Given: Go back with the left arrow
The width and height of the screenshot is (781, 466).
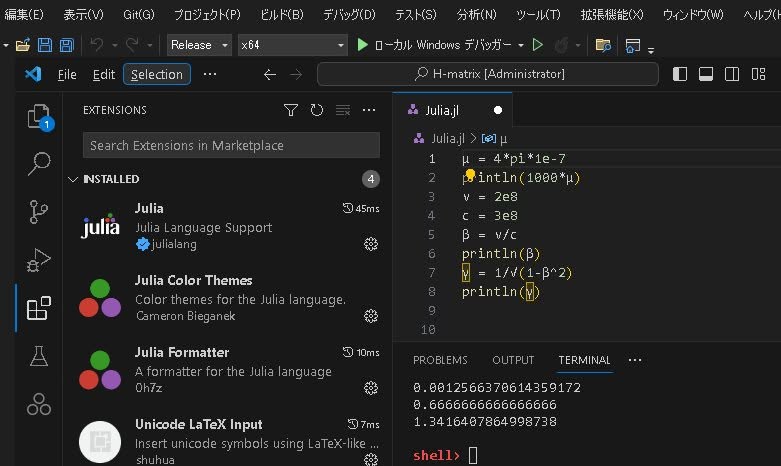Looking at the screenshot, I should tap(270, 75).
